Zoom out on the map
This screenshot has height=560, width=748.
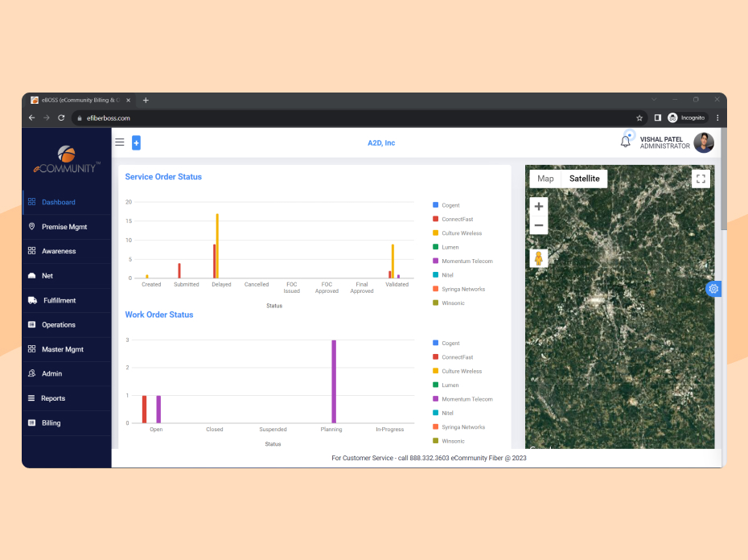[539, 225]
